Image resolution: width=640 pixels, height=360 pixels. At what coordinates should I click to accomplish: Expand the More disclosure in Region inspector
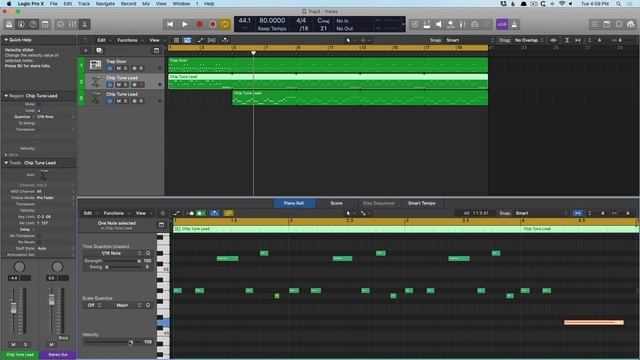(6, 155)
